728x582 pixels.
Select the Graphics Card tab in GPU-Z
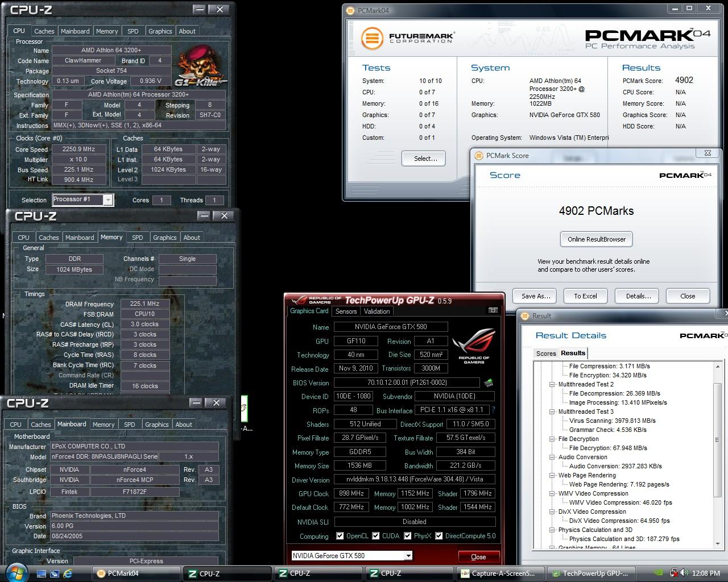[309, 311]
